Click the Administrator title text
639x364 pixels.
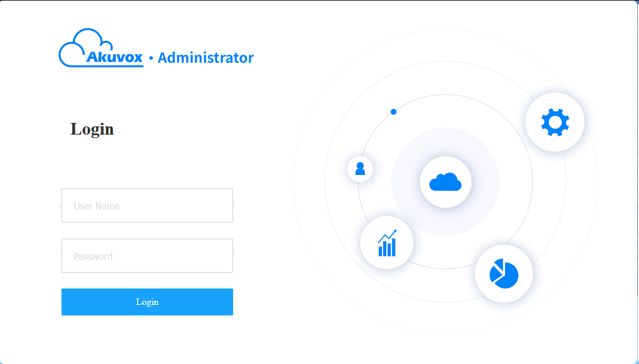click(x=206, y=58)
